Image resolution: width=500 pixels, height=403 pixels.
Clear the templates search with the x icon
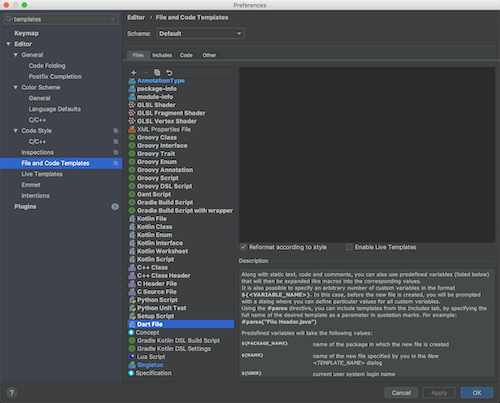pos(113,19)
